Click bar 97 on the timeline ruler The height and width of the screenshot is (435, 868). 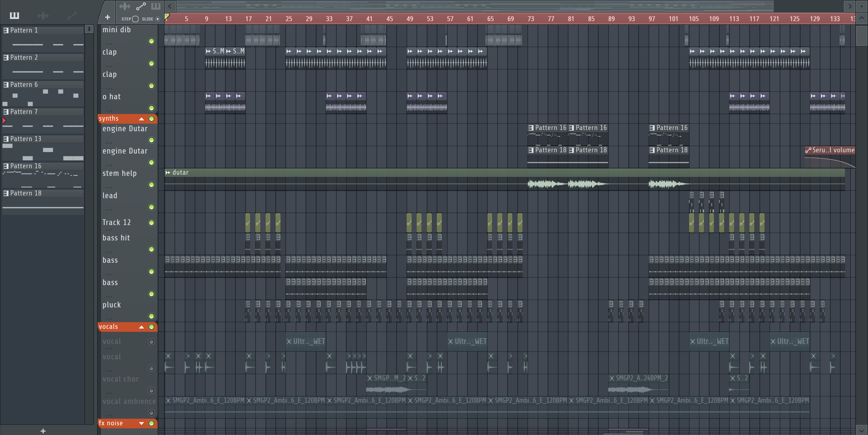click(652, 19)
